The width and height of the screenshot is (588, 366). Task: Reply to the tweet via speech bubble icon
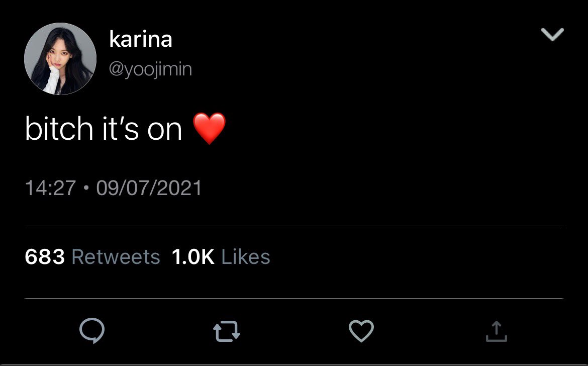pyautogui.click(x=92, y=330)
